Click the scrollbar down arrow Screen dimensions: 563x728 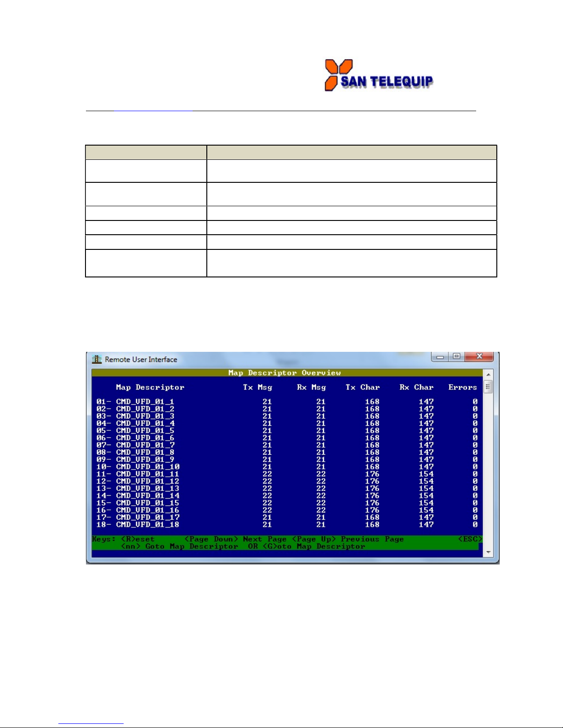pos(488,552)
